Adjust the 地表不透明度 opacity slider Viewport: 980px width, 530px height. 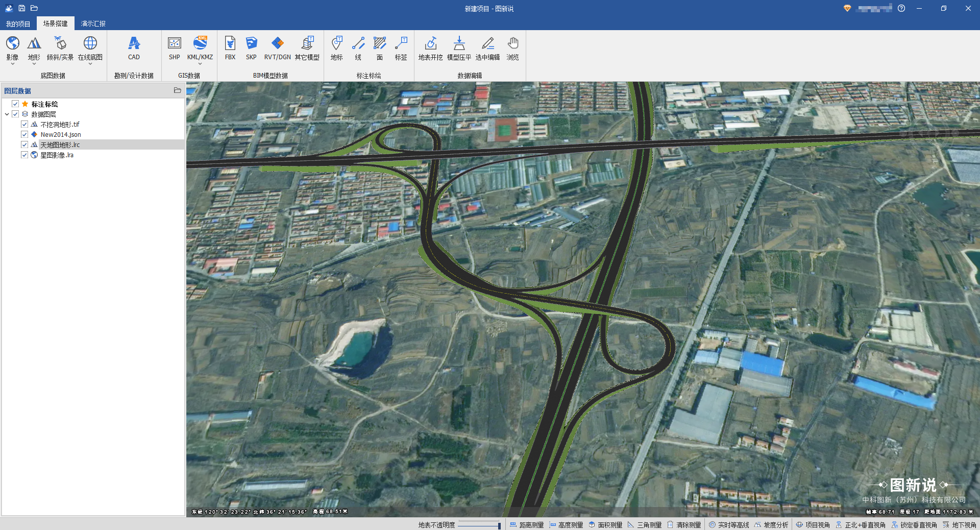pyautogui.click(x=479, y=525)
